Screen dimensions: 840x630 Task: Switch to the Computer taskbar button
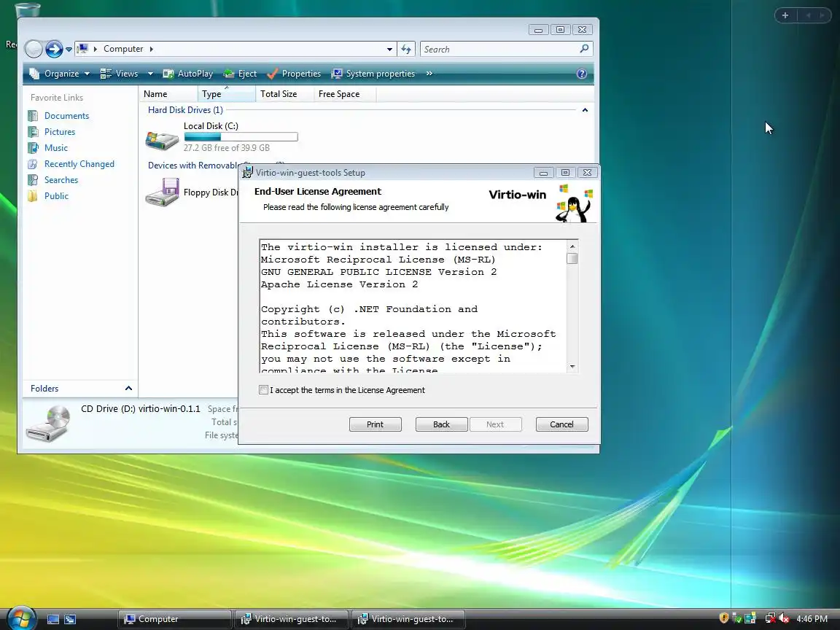coord(175,619)
